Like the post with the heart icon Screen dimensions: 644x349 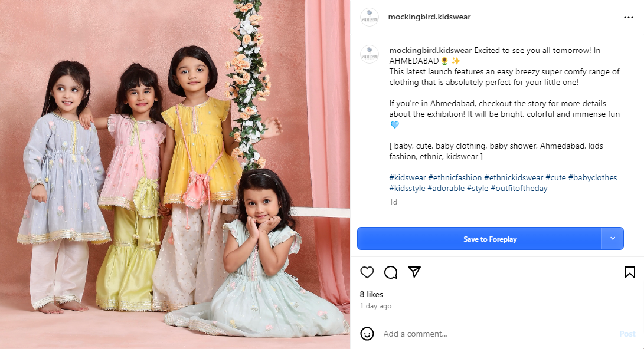click(367, 272)
